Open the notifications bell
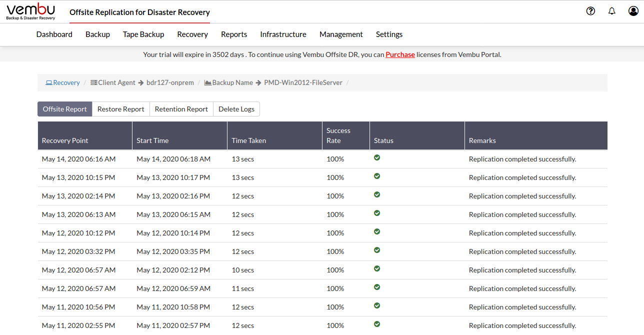This screenshot has height=335, width=644. 612,11
